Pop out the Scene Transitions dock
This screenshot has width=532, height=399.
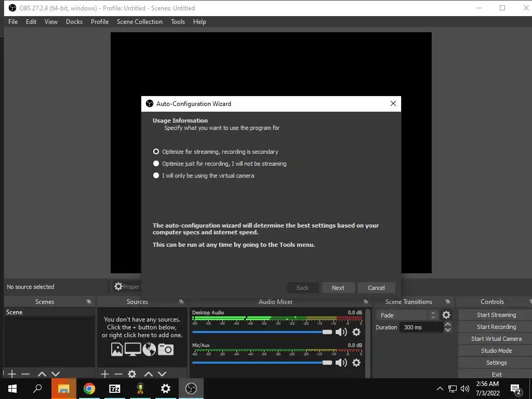(448, 302)
